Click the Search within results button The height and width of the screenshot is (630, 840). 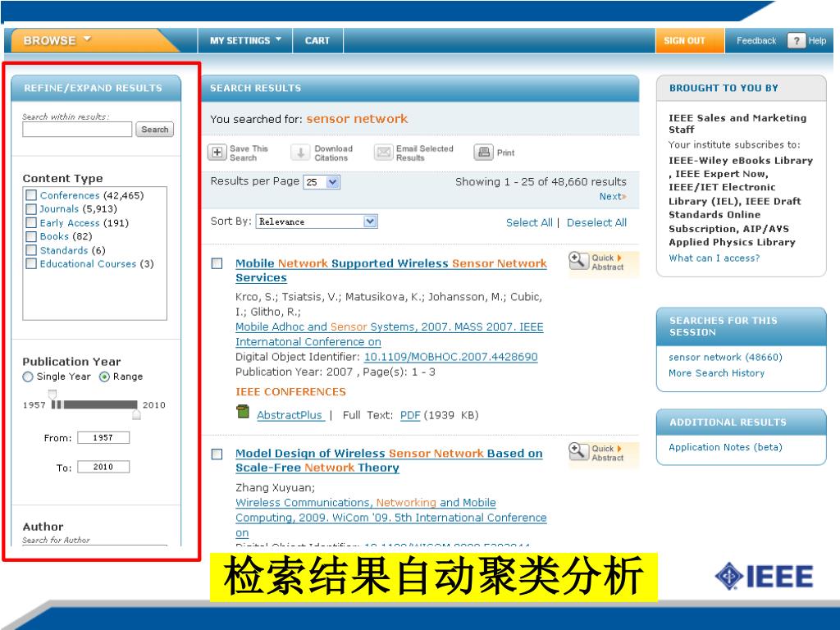coord(155,130)
